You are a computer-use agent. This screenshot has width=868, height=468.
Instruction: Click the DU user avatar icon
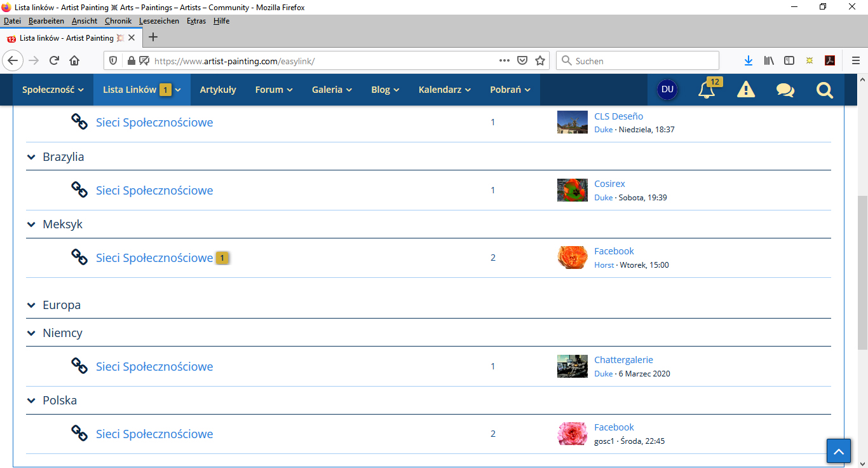(667, 90)
